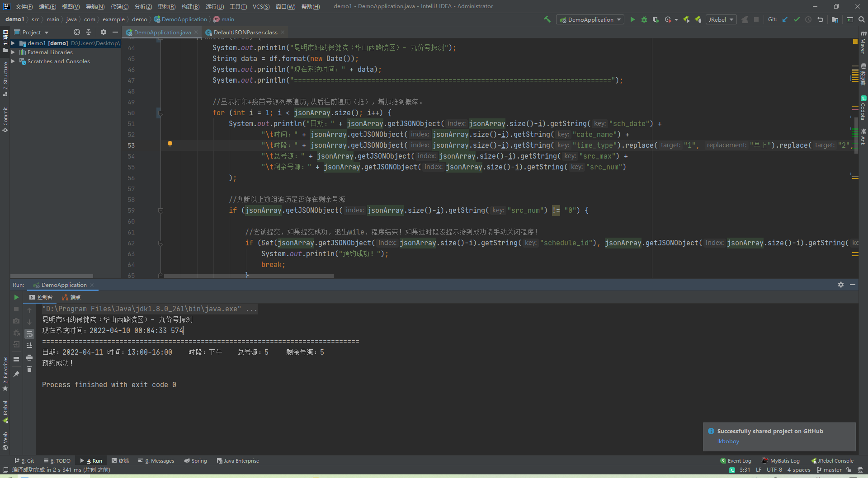This screenshot has width=868, height=478.
Task: Open the VCS(S) menu
Action: (x=261, y=6)
